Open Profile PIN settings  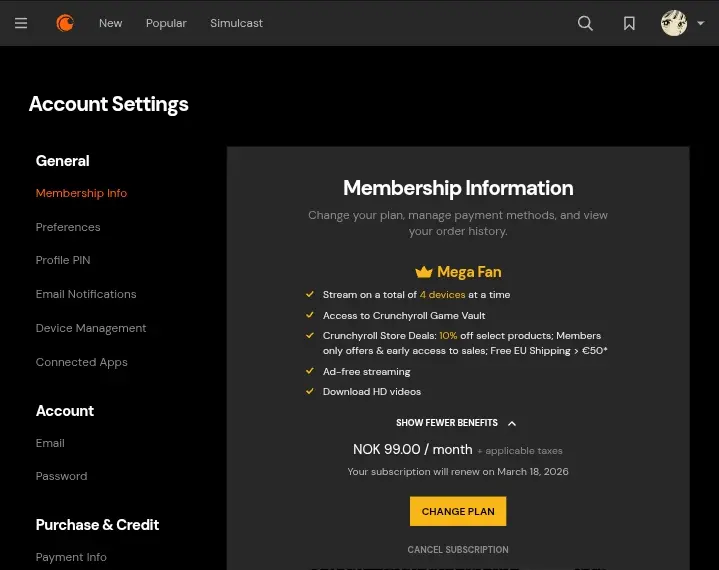click(x=63, y=260)
